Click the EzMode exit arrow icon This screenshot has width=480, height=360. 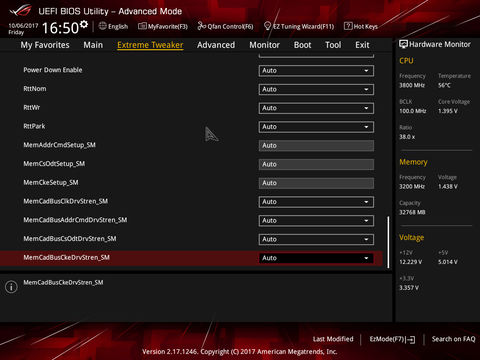(x=411, y=340)
